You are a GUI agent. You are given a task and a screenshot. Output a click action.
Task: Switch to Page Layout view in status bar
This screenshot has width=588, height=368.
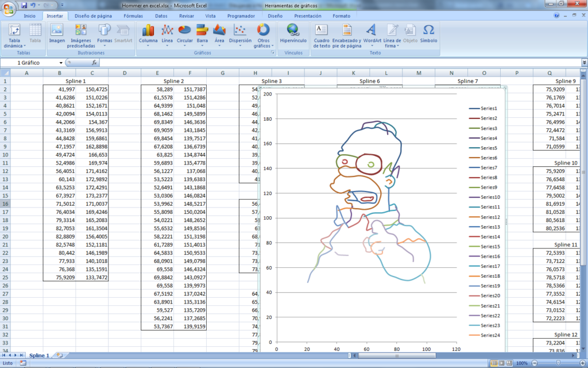point(502,363)
